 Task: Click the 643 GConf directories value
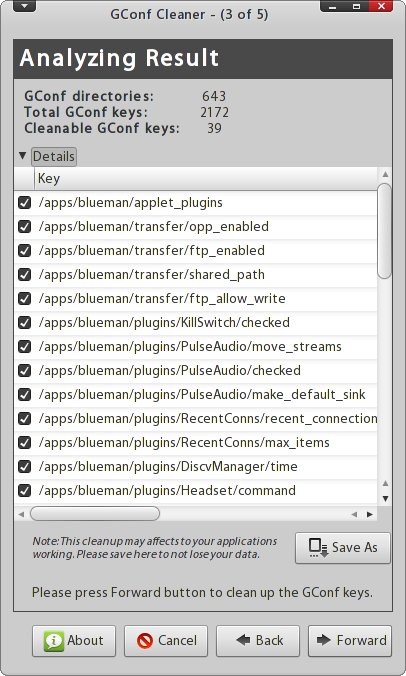pos(214,96)
